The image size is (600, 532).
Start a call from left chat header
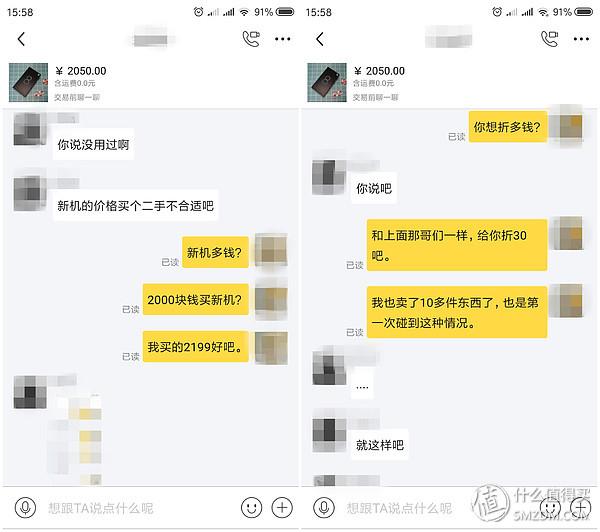click(251, 39)
